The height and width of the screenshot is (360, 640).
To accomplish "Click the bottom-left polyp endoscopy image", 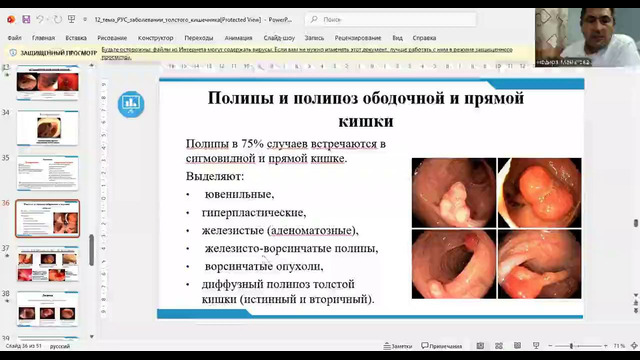I will pos(454,264).
